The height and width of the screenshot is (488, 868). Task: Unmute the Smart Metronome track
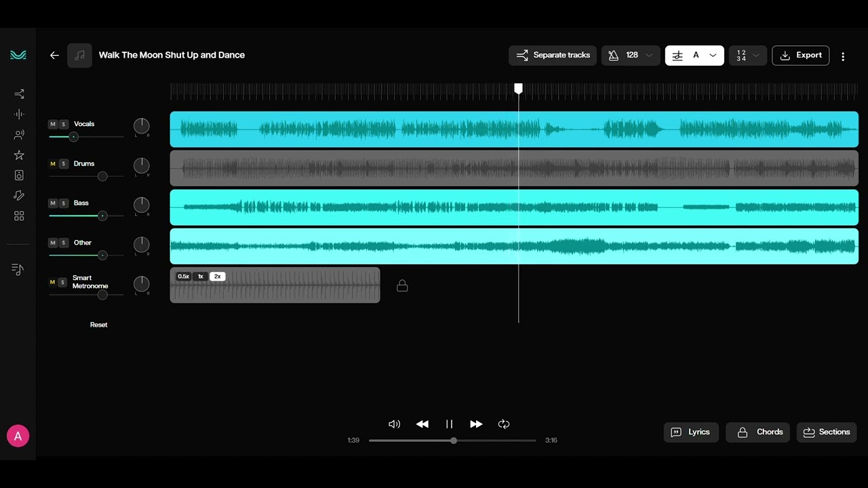(53, 282)
